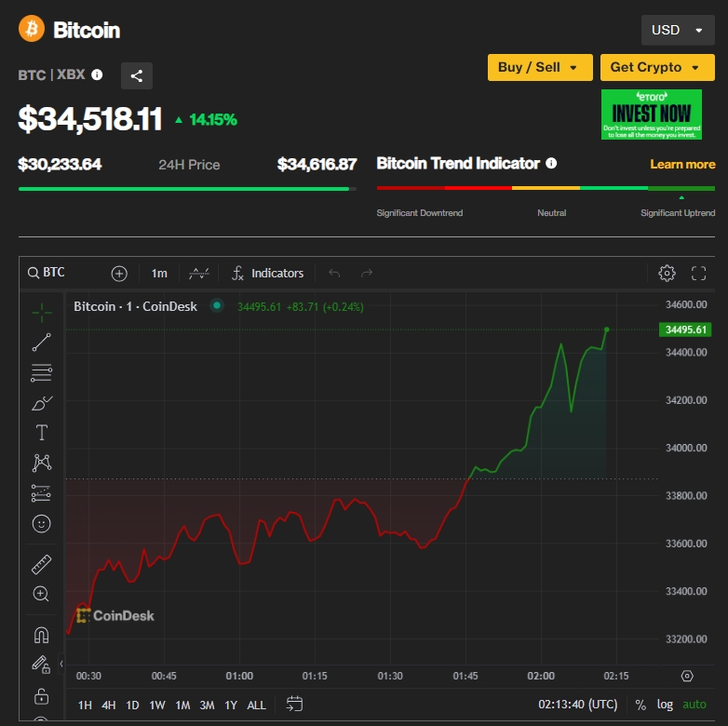Select the trend line drawing tool
The height and width of the screenshot is (726, 728).
[x=42, y=343]
